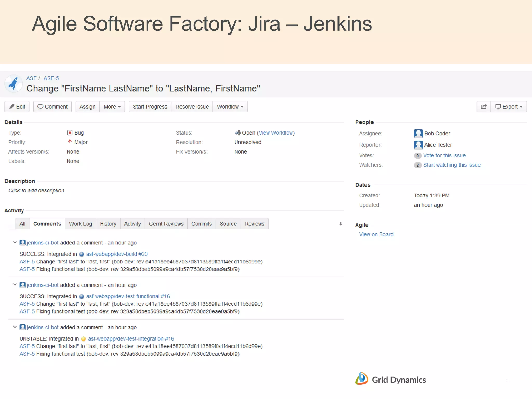The image size is (532, 399).
Task: Click Start Progress button
Action: [150, 107]
